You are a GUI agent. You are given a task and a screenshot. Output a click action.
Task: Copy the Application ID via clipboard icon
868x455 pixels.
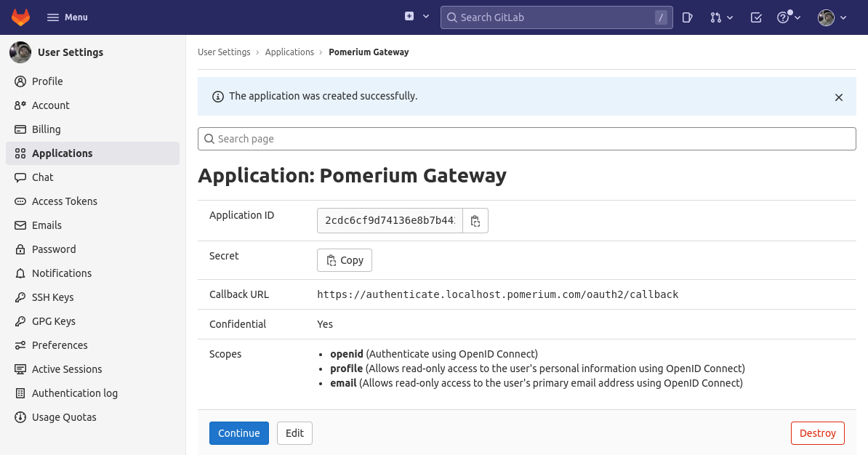(x=475, y=220)
